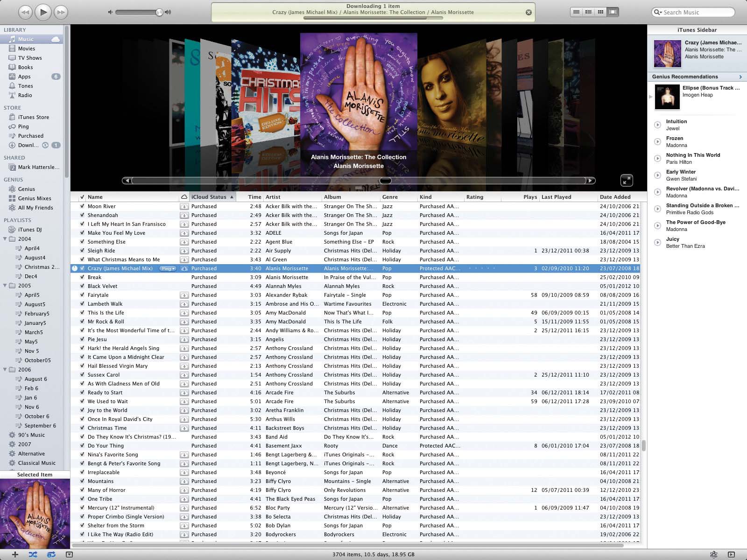Sort by Album column header
Image resolution: width=747 pixels, height=560 pixels.
click(x=351, y=197)
